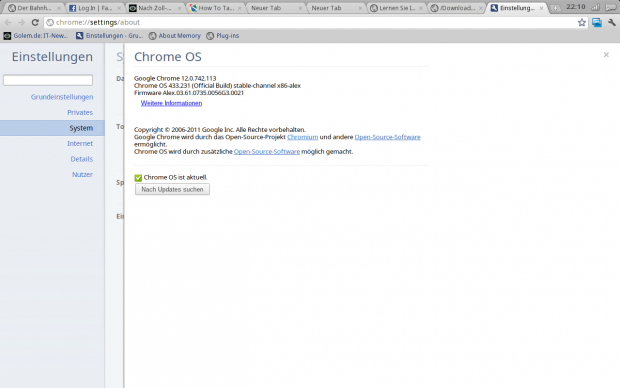Close the 'Nach Zoll-...' tab

[x=179, y=8]
